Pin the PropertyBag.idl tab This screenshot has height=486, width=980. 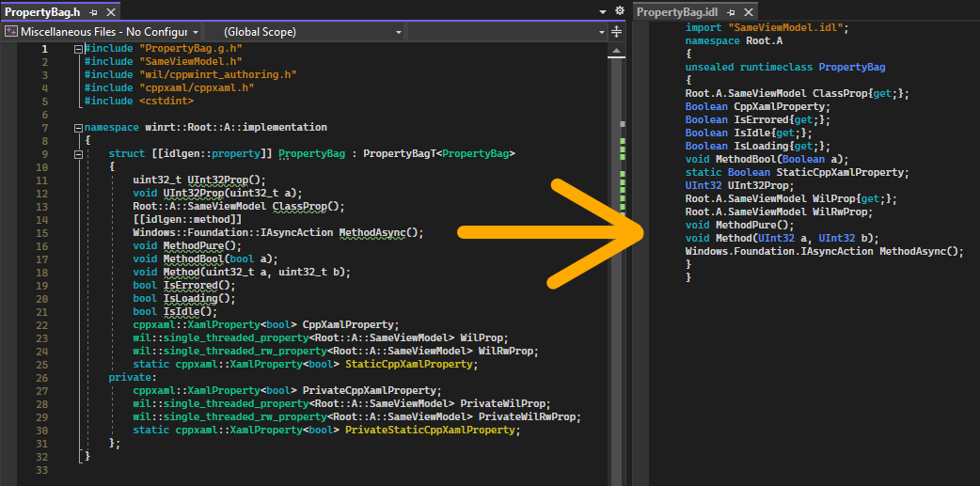point(732,12)
